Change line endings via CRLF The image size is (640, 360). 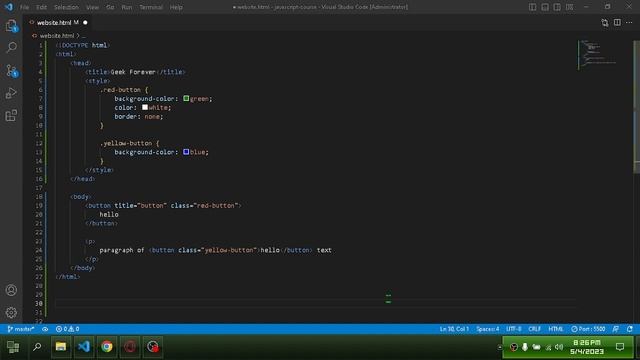click(x=534, y=329)
